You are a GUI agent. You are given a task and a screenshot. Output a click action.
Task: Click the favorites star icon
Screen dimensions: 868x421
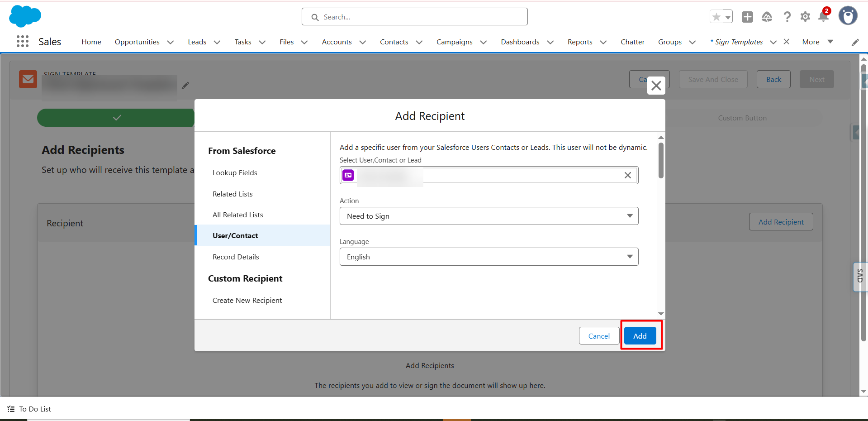pyautogui.click(x=716, y=17)
